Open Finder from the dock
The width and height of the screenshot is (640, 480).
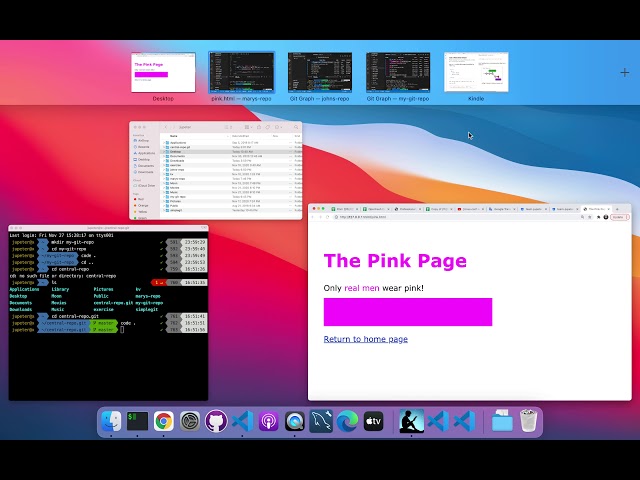[x=111, y=422]
